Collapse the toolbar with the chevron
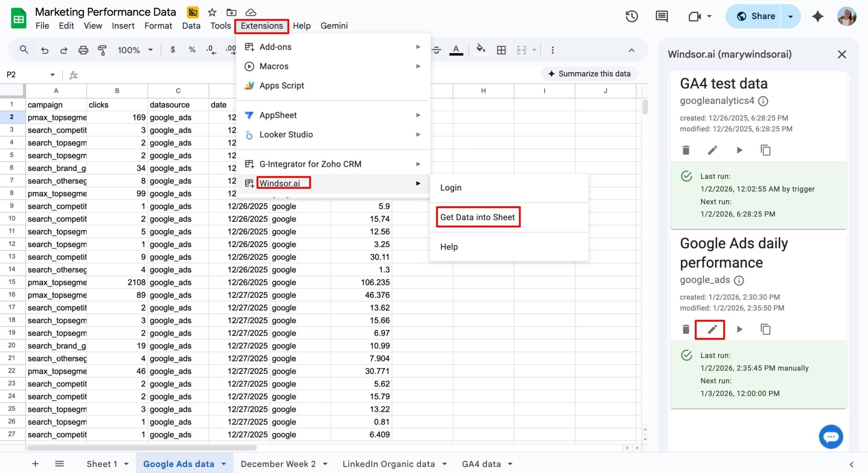Viewport: 868px width, 473px height. click(x=632, y=50)
